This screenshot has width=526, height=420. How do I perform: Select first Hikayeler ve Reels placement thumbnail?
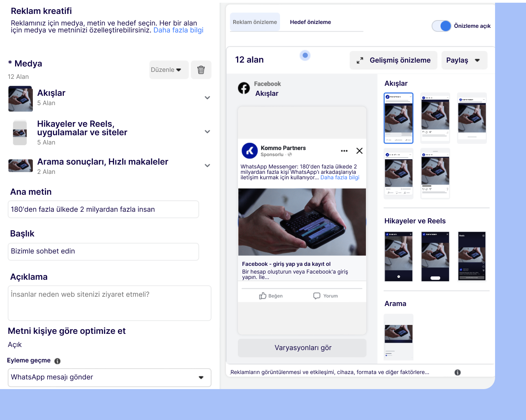point(398,257)
